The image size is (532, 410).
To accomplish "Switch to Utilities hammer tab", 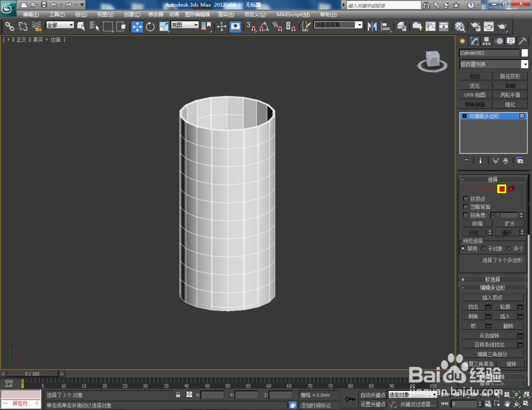I will coord(523,42).
